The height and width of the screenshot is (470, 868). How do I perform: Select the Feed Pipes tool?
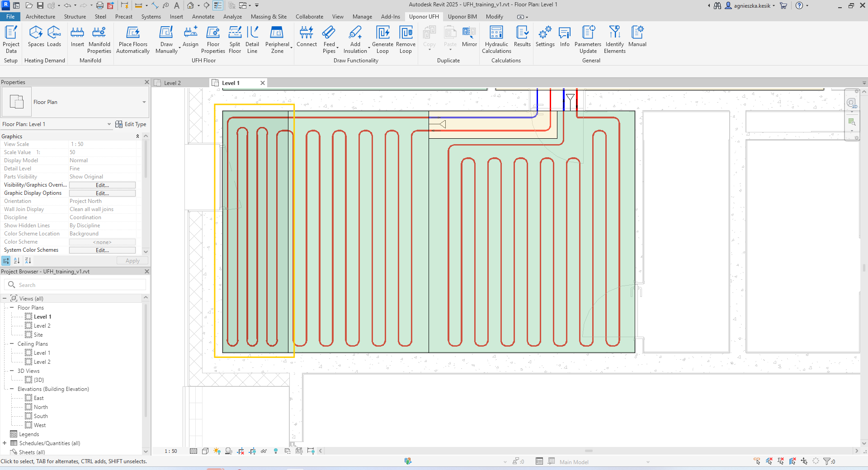(329, 39)
